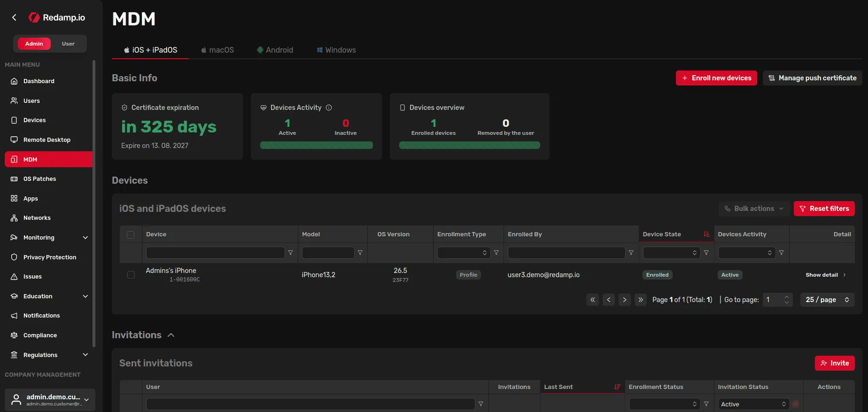Click the Model column filter funnel icon
Image resolution: width=868 pixels, height=412 pixels.
(360, 253)
